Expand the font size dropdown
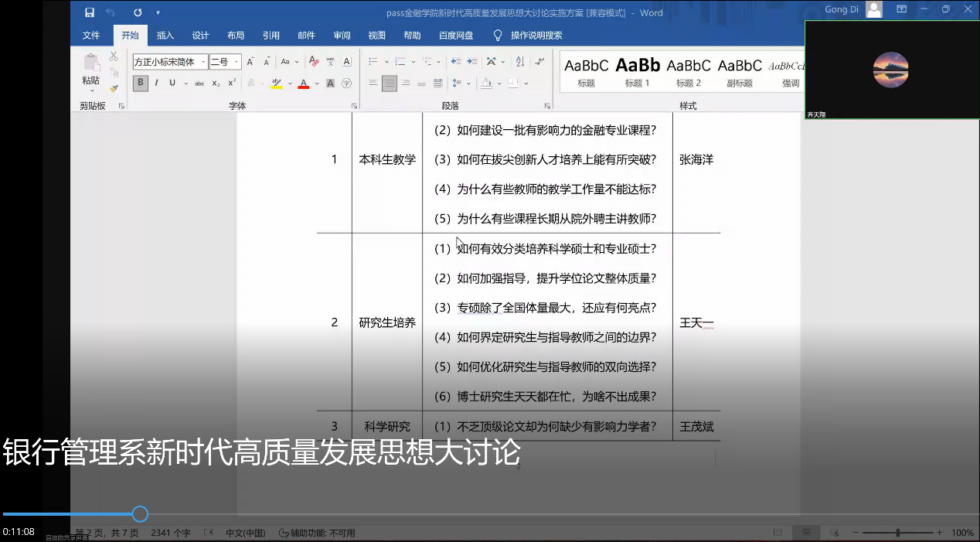Image resolution: width=980 pixels, height=542 pixels. coord(235,61)
